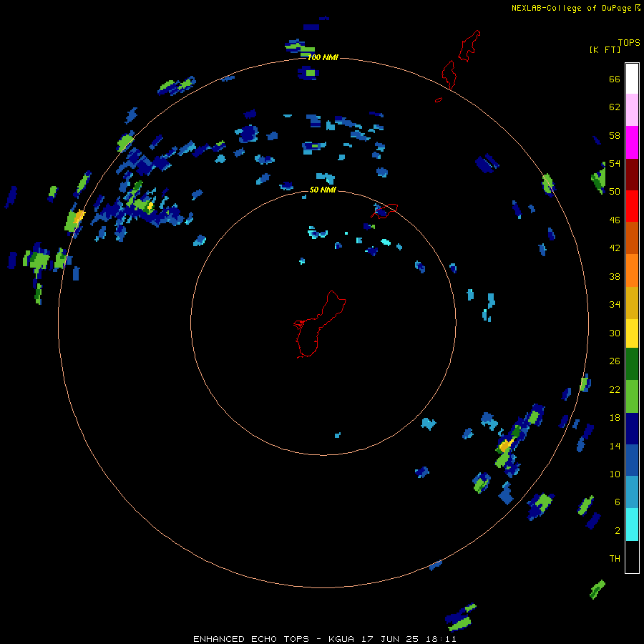Click the dark green 30 kft swatch
The width and height of the screenshot is (644, 644).
[632, 364]
